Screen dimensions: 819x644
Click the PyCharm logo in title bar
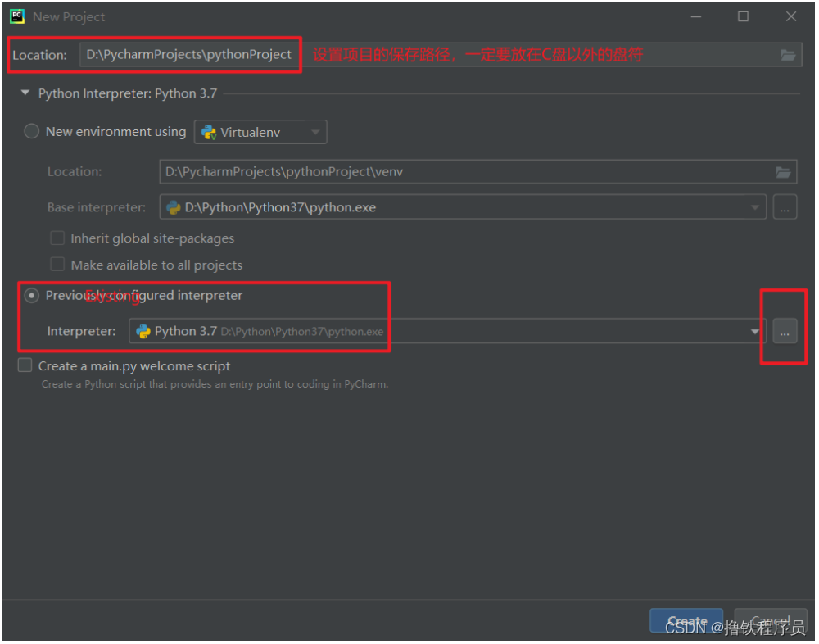[x=17, y=16]
